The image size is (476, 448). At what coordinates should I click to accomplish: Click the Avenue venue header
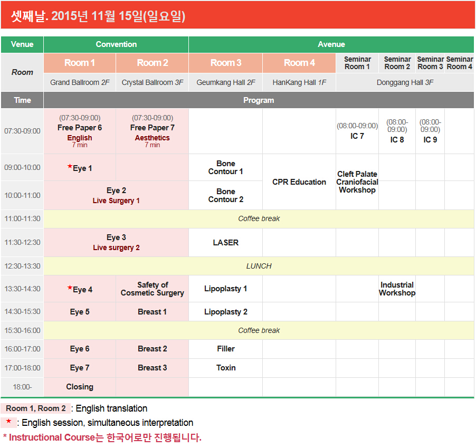click(x=331, y=44)
